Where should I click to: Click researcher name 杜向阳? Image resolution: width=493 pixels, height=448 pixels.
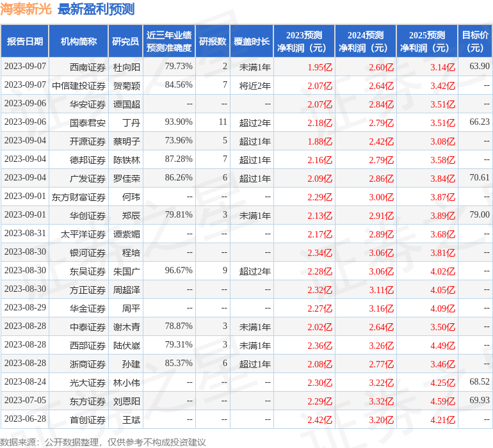[127, 67]
